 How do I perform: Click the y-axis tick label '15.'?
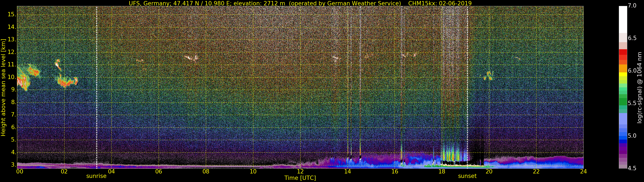tap(12, 14)
